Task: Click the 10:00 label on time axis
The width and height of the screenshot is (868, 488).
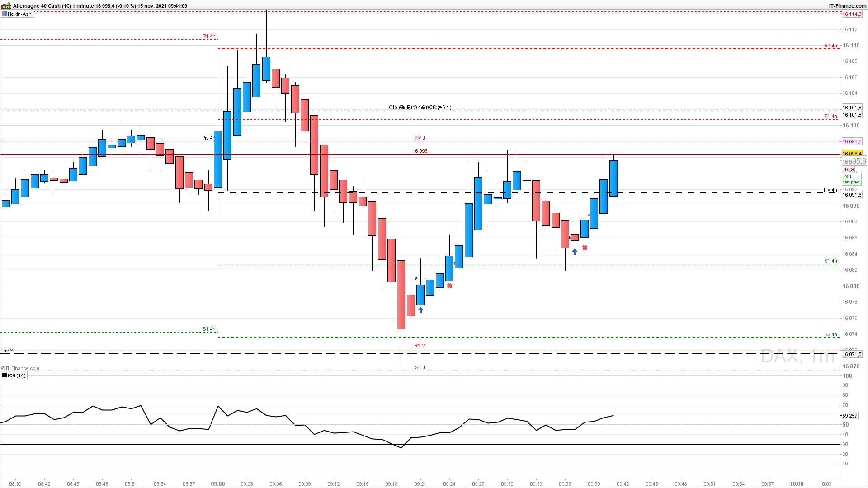Action: pos(797,483)
